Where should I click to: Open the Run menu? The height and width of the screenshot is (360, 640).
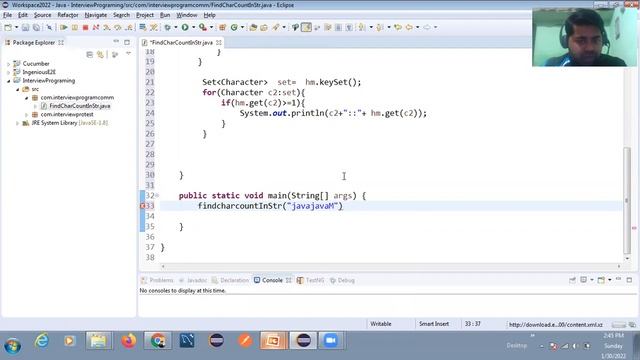point(165,15)
